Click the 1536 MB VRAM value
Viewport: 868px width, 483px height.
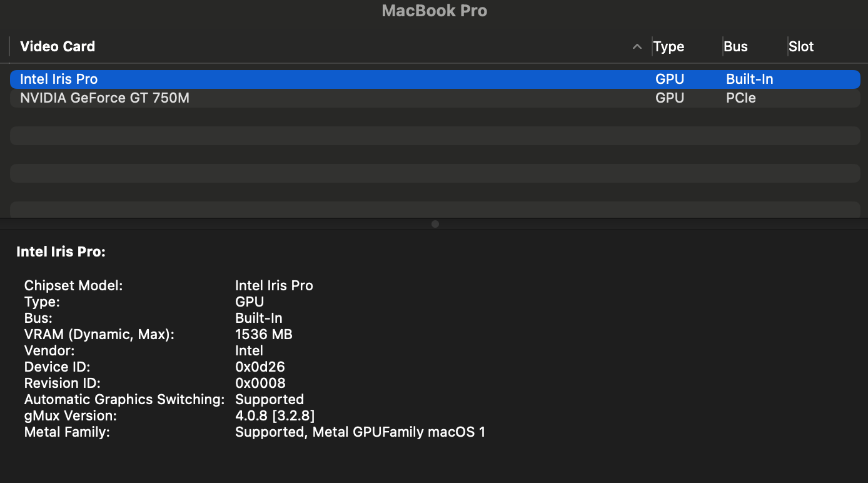click(263, 335)
